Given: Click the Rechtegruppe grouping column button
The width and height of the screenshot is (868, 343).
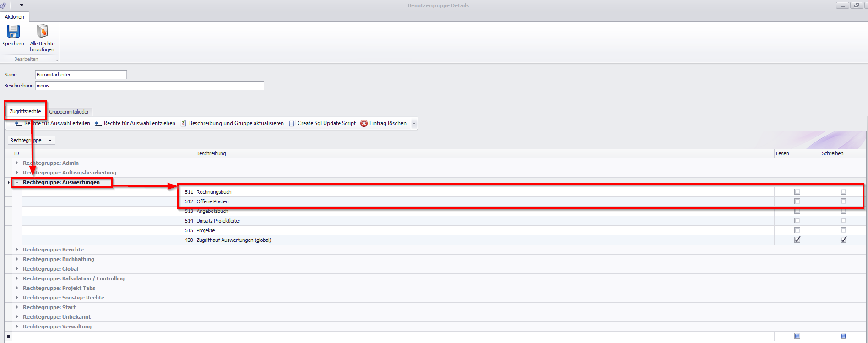Looking at the screenshot, I should point(31,140).
